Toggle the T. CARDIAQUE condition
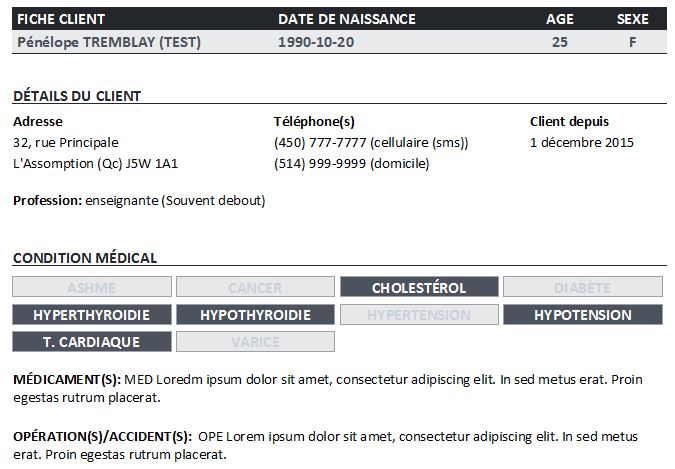 [91, 342]
